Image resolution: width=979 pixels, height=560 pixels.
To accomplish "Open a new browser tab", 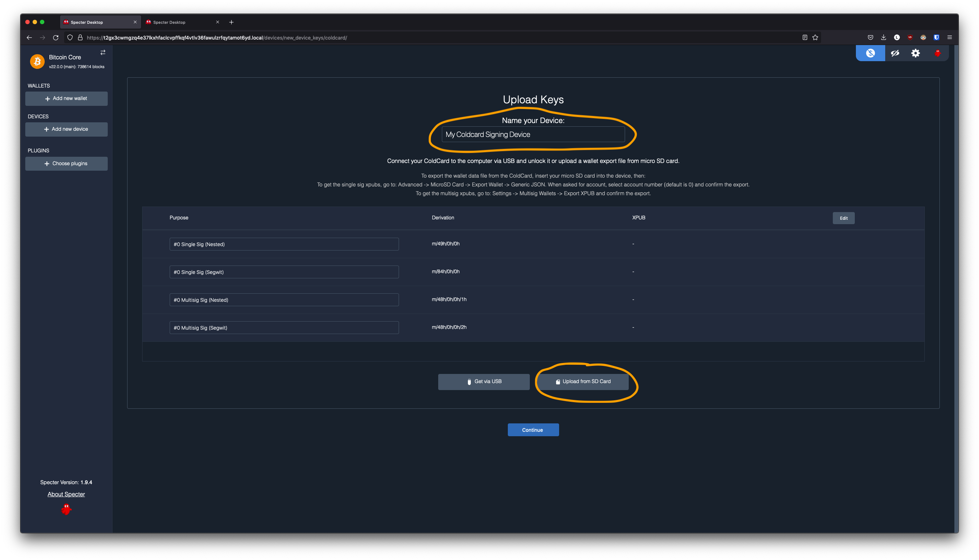I will point(231,22).
